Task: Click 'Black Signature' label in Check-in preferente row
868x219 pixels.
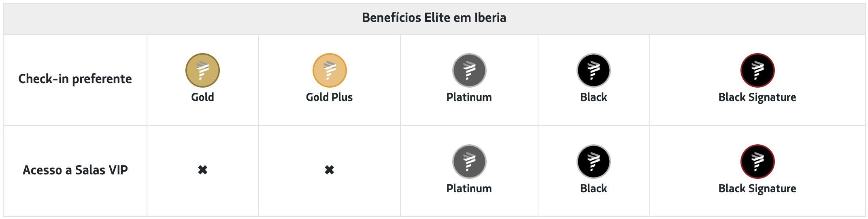Action: [x=757, y=97]
